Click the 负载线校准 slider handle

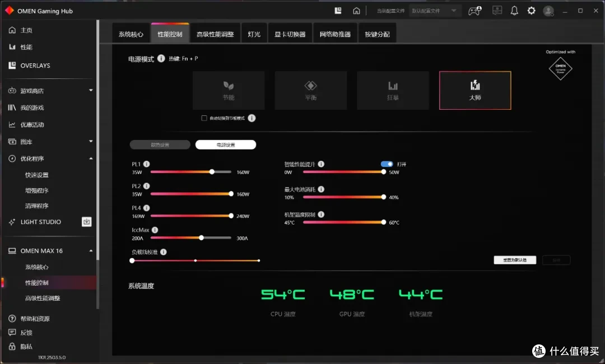[132, 260]
